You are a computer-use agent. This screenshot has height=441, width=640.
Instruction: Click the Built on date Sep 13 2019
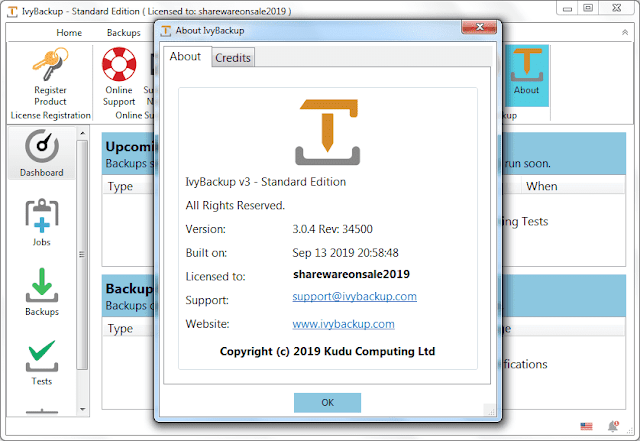point(345,253)
